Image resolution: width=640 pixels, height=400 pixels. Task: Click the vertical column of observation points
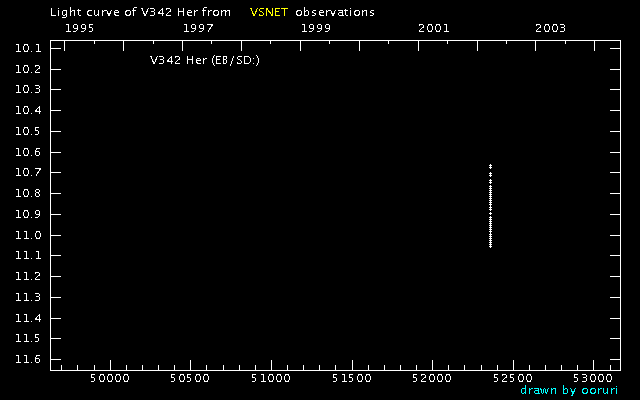(490, 206)
